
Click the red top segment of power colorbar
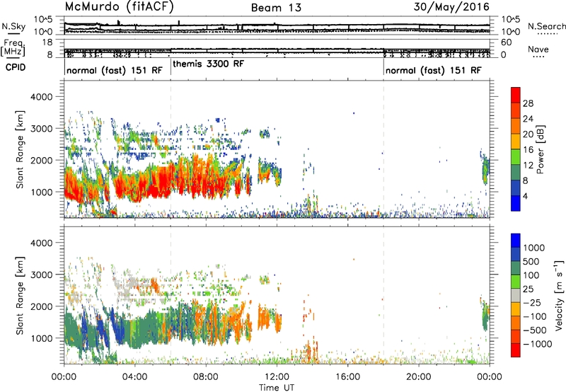(516, 95)
